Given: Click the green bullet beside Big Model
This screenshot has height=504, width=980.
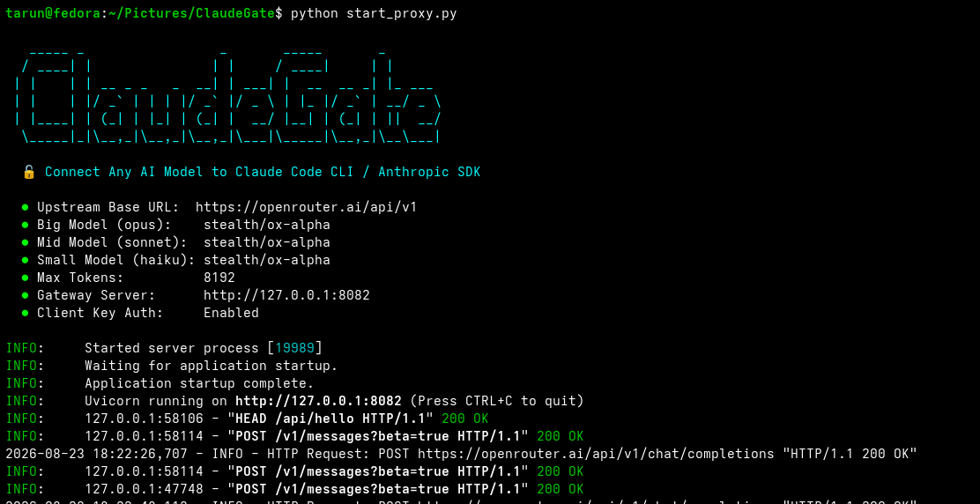Looking at the screenshot, I should 26,225.
